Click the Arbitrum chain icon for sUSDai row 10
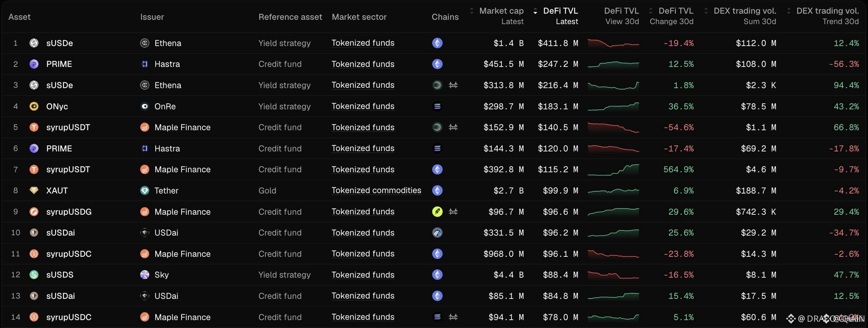The height and width of the screenshot is (328, 868). click(437, 233)
